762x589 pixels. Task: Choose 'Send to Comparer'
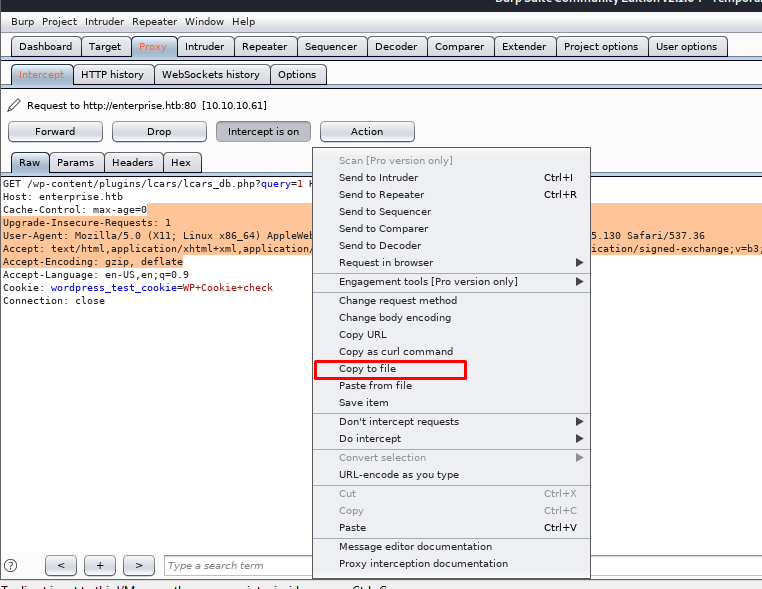coord(451,228)
